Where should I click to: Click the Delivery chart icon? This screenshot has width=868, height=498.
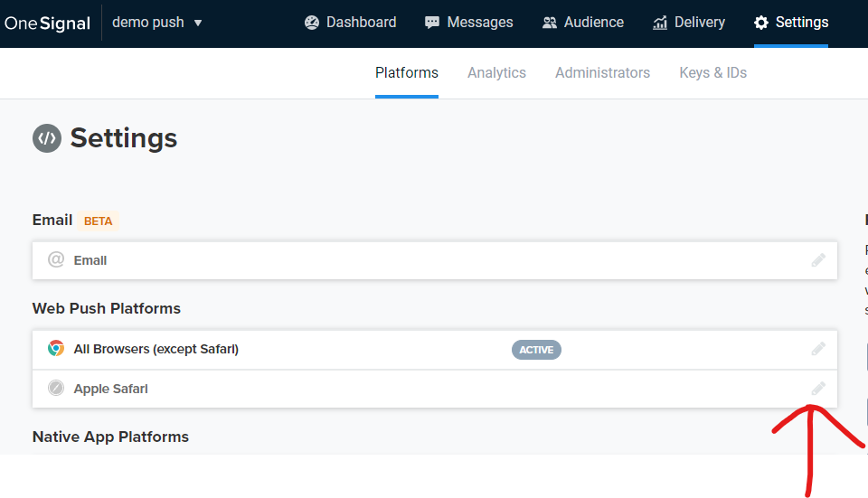pos(660,23)
